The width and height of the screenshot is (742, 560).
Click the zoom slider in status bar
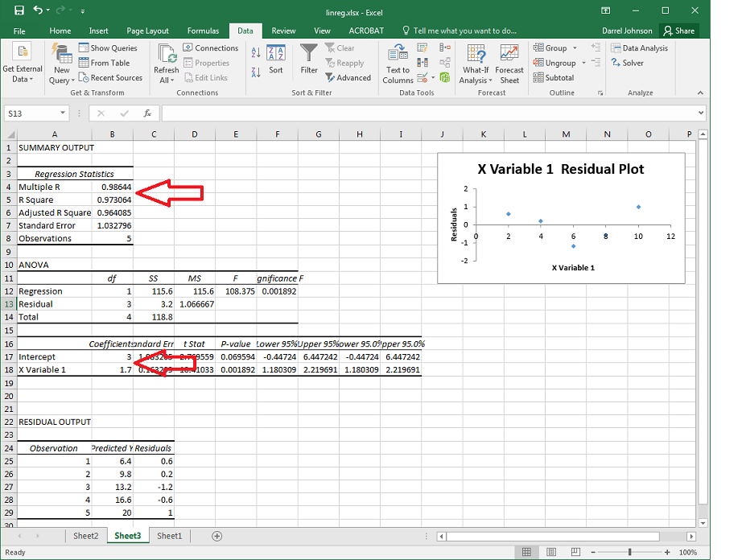coord(629,552)
